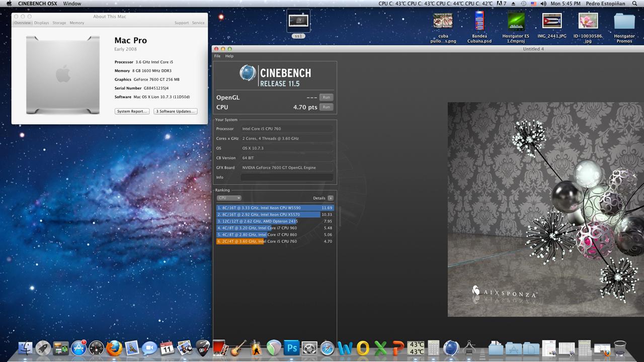Viewport: 644px width, 362px height.
Task: Run the CPU benchmark test
Action: point(326,107)
